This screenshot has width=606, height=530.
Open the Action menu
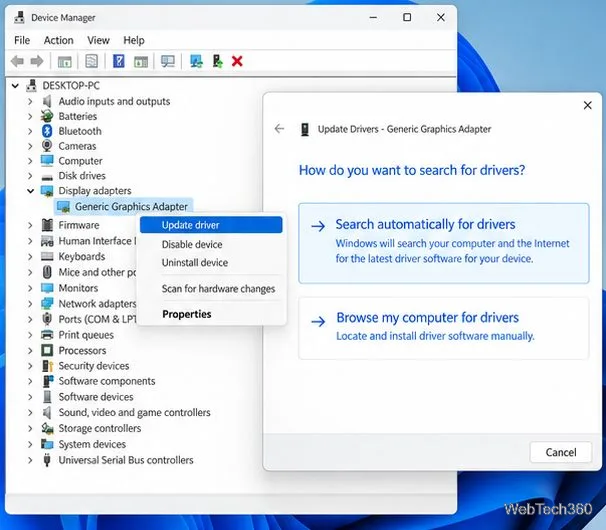tap(58, 40)
